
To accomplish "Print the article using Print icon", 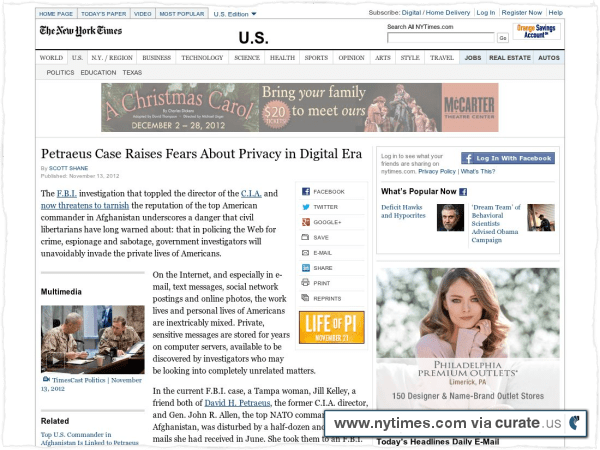I will (305, 283).
